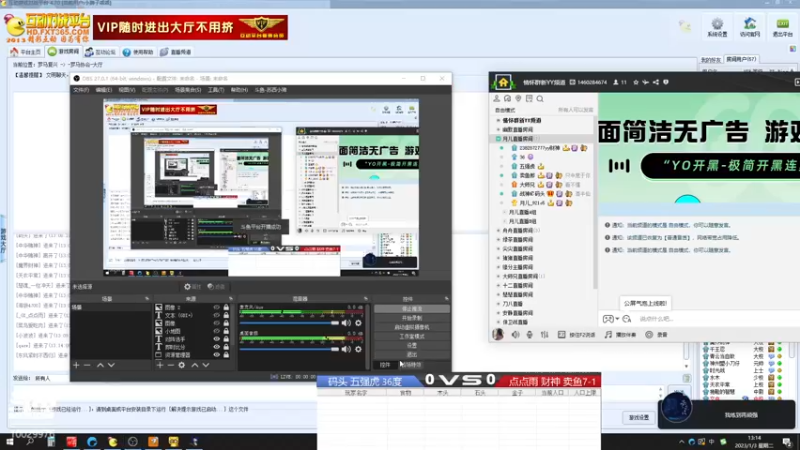Move source up arrow in sources panel
This screenshot has height=450, width=800.
(195, 365)
